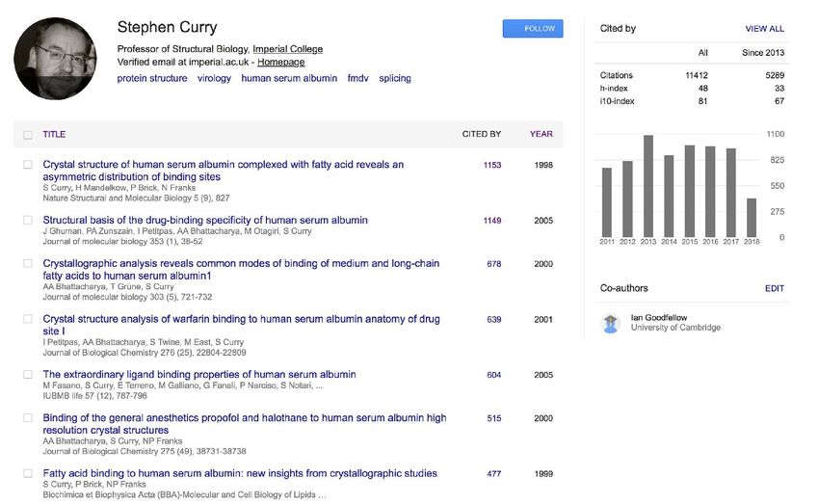Select the human serum albumin interest tag
819x504 pixels.
289,78
